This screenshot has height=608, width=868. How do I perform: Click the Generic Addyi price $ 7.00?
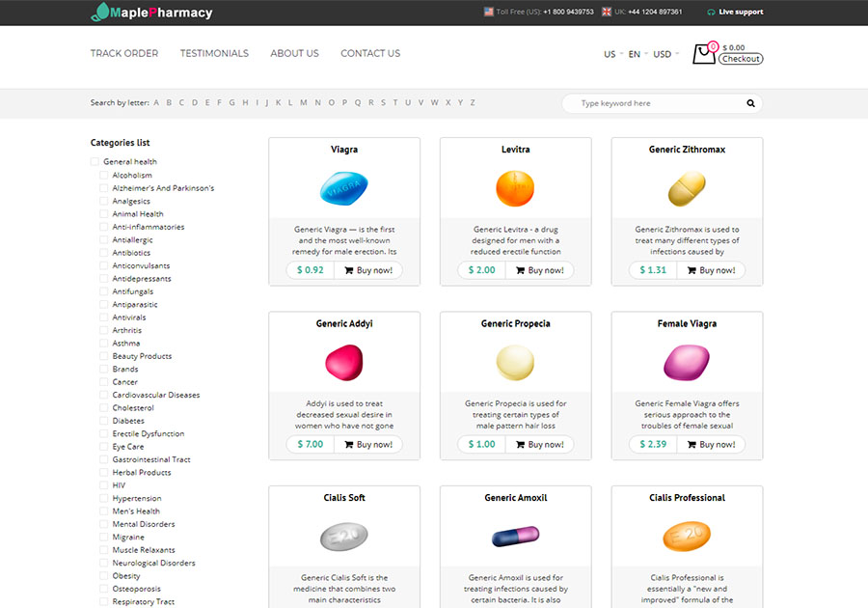tap(310, 444)
